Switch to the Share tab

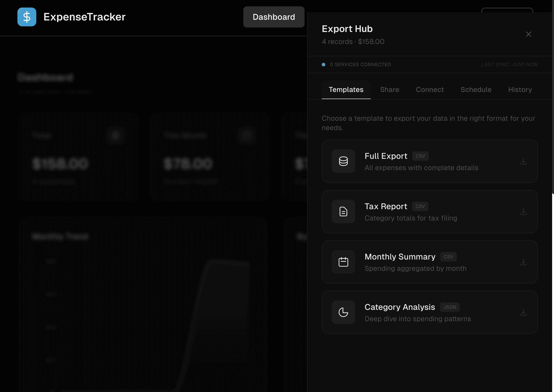(389, 90)
